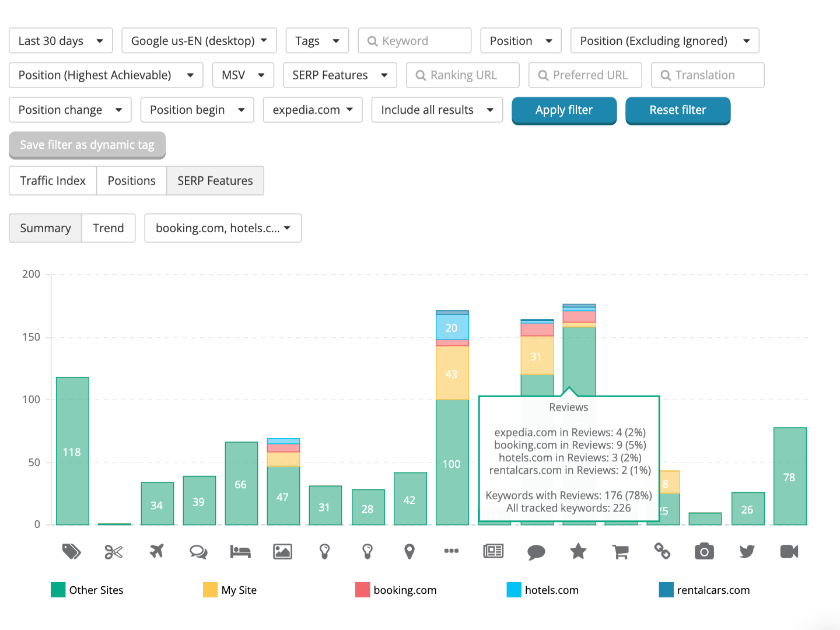This screenshot has height=630, width=840.
Task: Select the Summary view tab
Action: point(45,228)
